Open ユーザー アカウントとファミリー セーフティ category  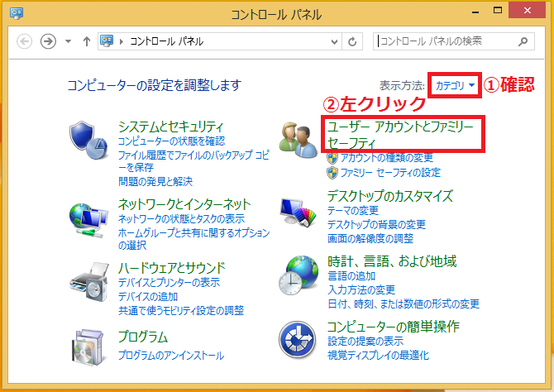pos(401,134)
